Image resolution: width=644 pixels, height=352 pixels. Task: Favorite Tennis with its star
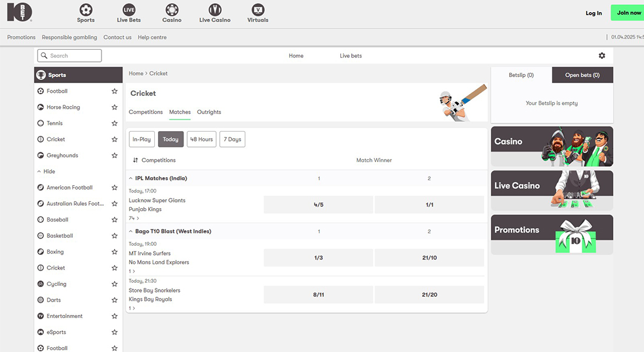[115, 123]
